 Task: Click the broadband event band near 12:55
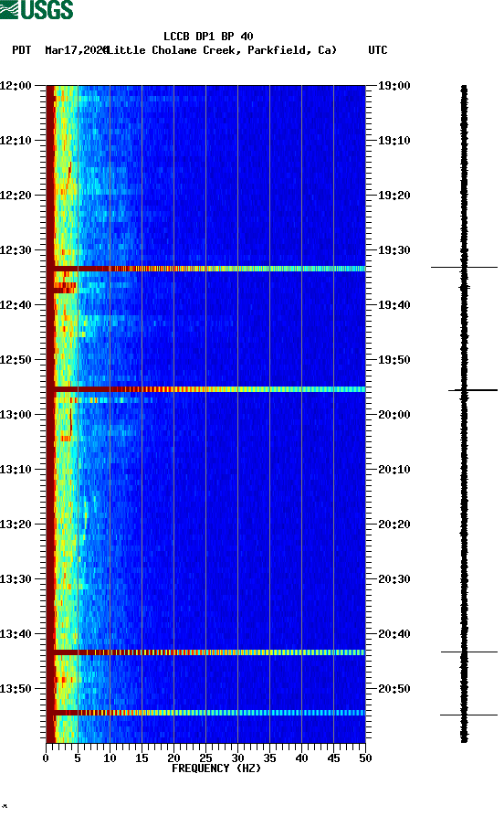(x=206, y=389)
